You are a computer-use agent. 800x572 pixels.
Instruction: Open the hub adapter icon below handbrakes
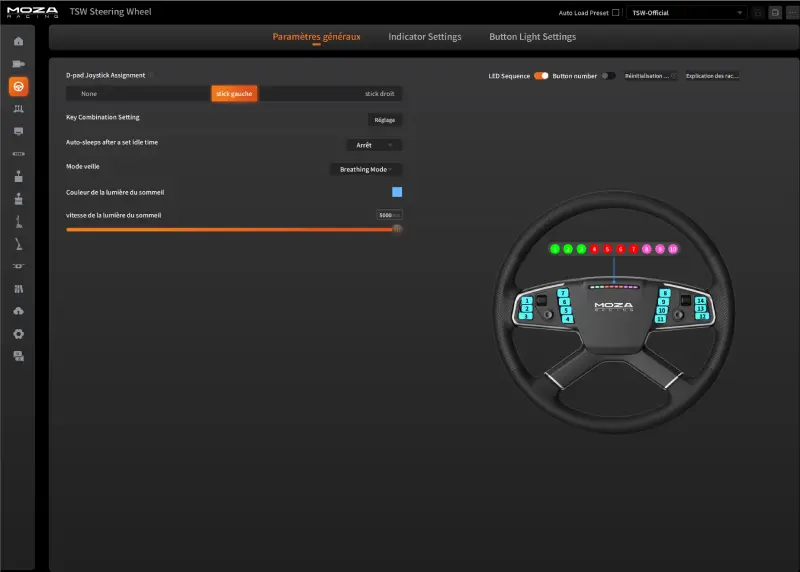(18, 266)
